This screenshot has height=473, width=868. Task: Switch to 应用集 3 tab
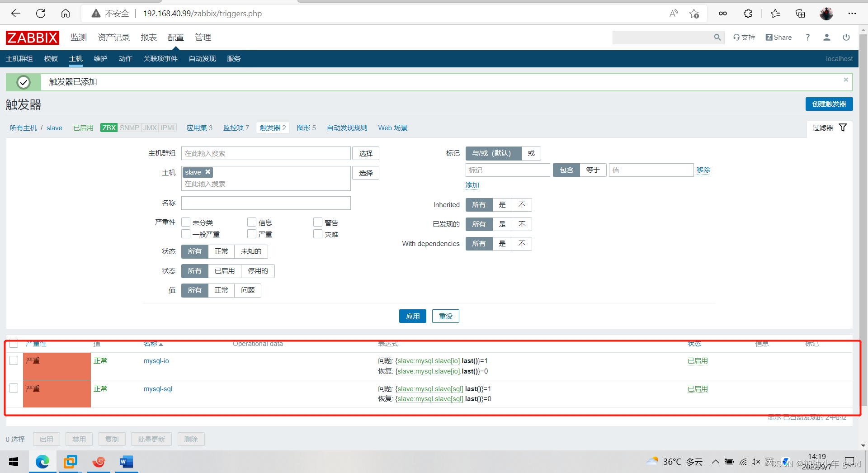click(199, 128)
